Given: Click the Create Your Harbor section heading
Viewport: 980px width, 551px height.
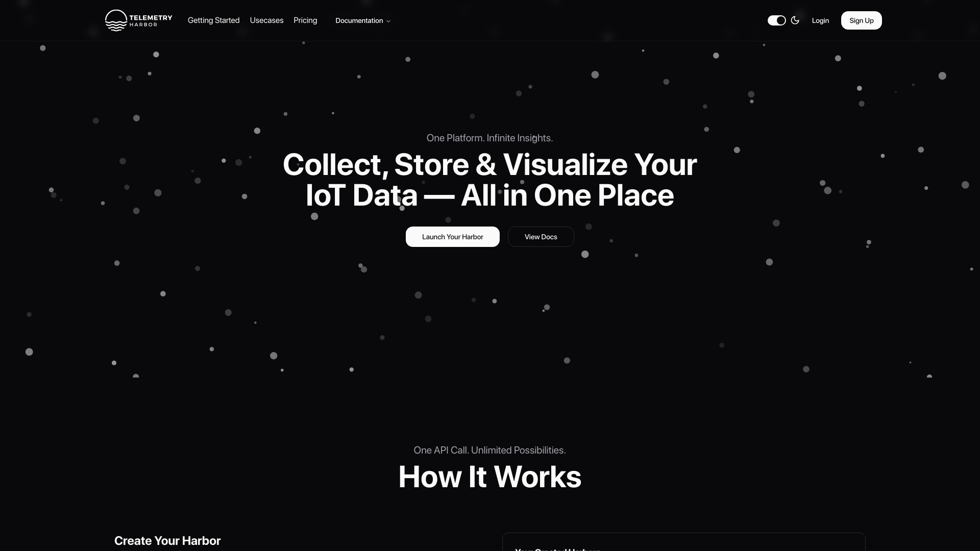Looking at the screenshot, I should pyautogui.click(x=167, y=540).
